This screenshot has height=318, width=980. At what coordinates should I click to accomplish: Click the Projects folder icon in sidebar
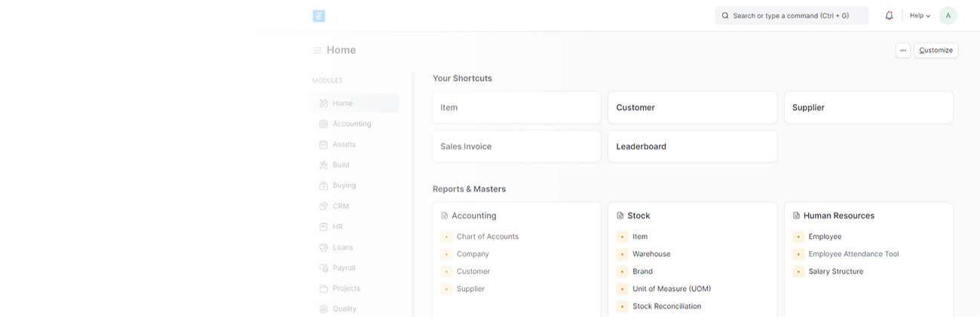pos(323,288)
